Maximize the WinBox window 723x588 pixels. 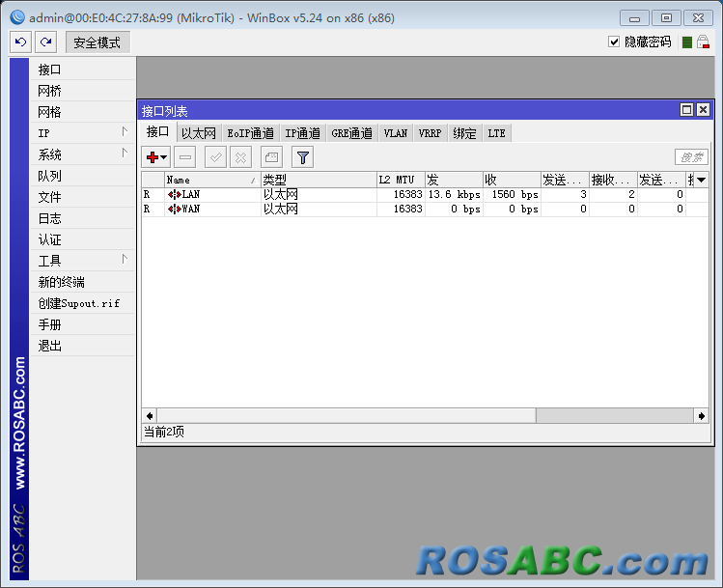coord(666,18)
